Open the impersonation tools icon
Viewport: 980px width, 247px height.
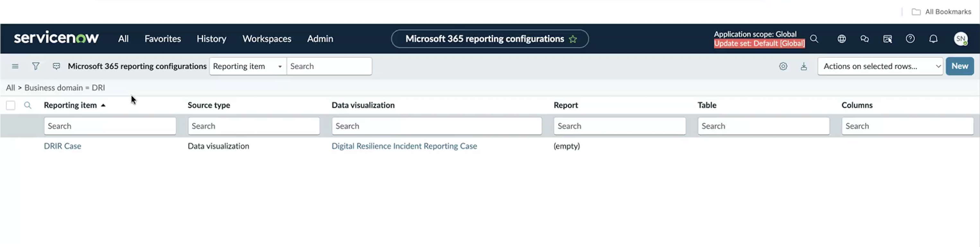pos(888,38)
